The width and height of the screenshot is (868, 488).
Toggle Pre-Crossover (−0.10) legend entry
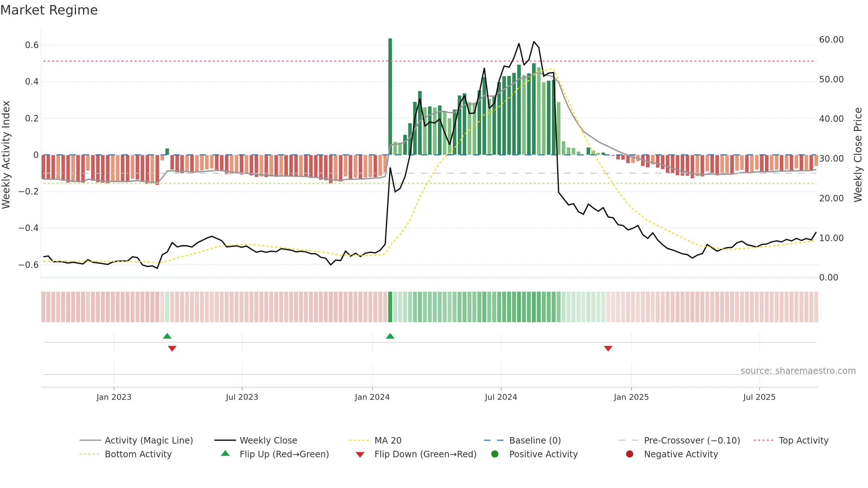[679, 440]
